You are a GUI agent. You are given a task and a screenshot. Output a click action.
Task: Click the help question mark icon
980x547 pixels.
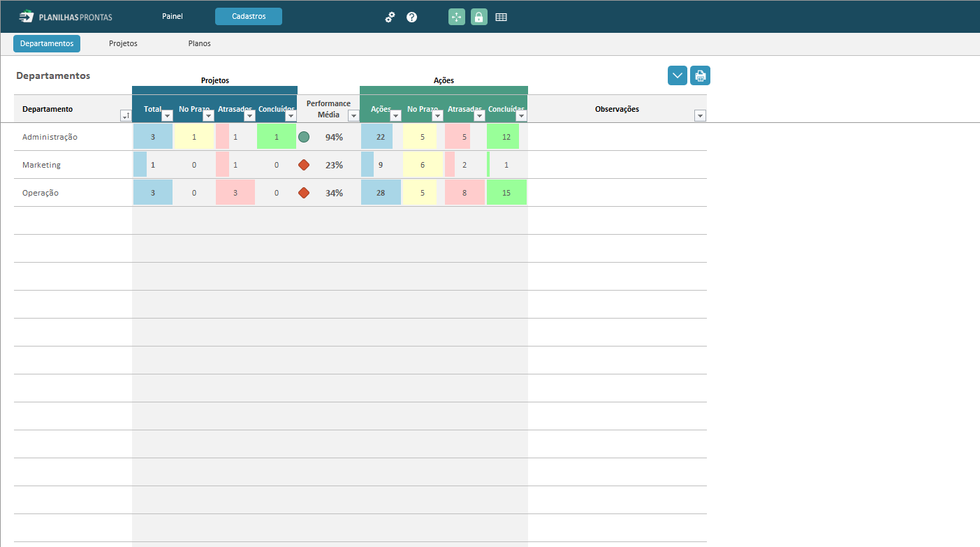click(x=412, y=17)
